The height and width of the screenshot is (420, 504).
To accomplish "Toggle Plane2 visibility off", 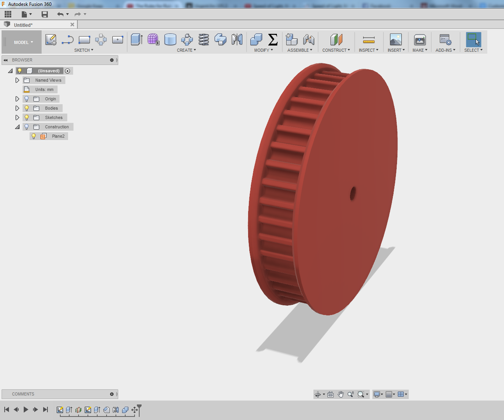I will point(33,136).
